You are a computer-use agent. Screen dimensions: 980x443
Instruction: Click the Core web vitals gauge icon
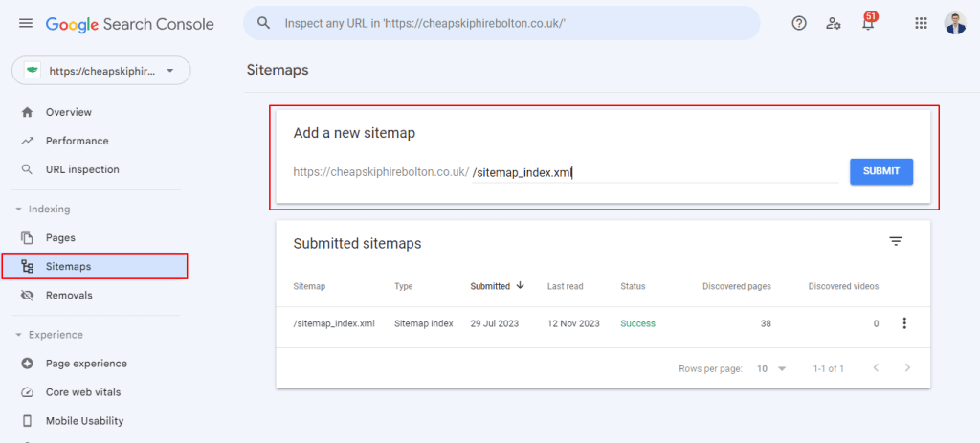(27, 392)
